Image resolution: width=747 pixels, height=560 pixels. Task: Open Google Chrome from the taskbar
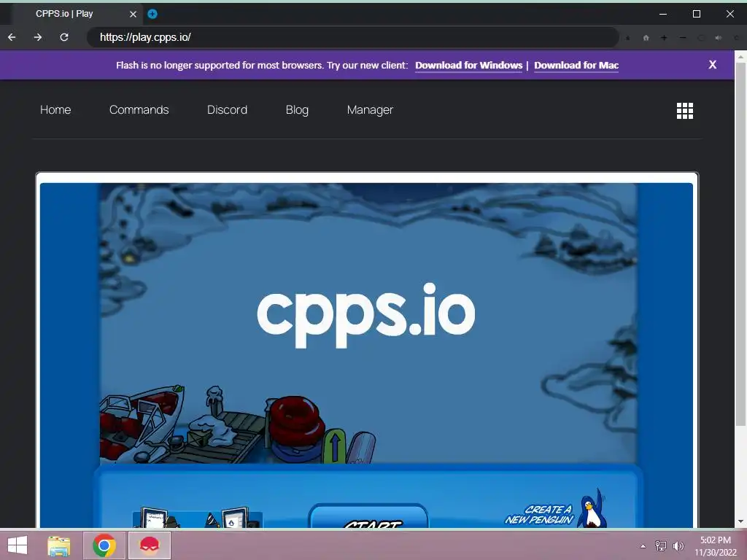(x=104, y=545)
